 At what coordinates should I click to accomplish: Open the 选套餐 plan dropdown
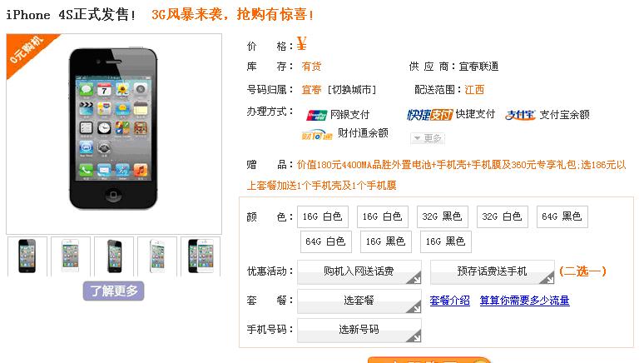coord(359,301)
